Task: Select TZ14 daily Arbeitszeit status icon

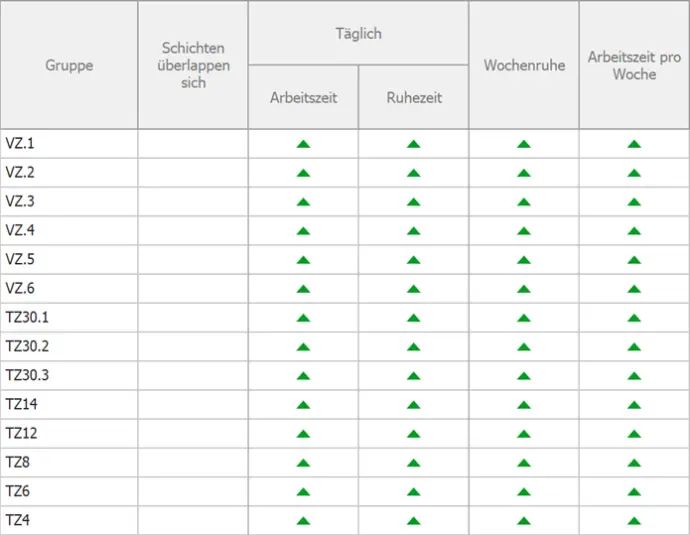Action: 303,405
